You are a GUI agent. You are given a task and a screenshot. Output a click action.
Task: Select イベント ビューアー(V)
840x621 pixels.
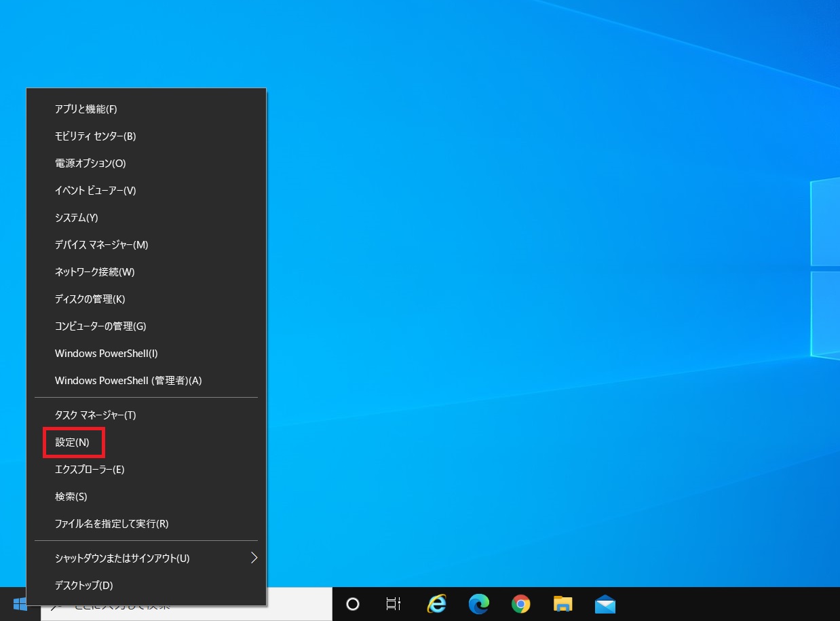point(96,190)
